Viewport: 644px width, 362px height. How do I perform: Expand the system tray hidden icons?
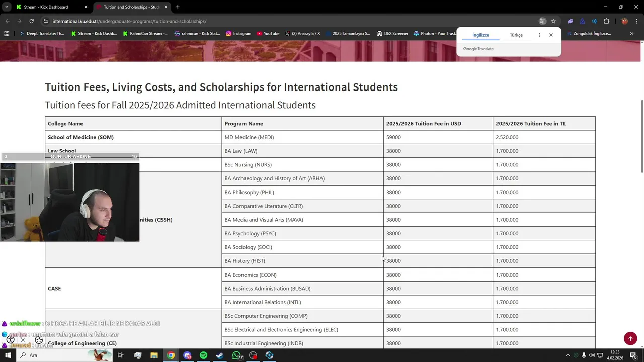click(568, 355)
